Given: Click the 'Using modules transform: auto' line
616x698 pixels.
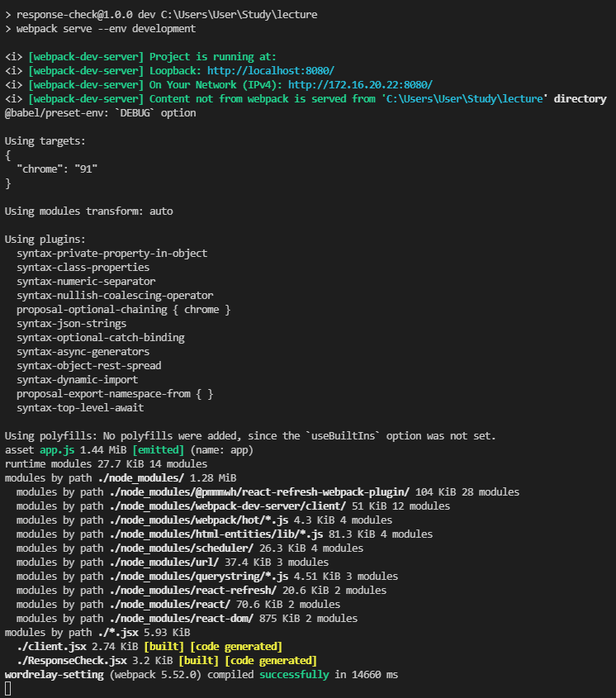Looking at the screenshot, I should click(89, 211).
